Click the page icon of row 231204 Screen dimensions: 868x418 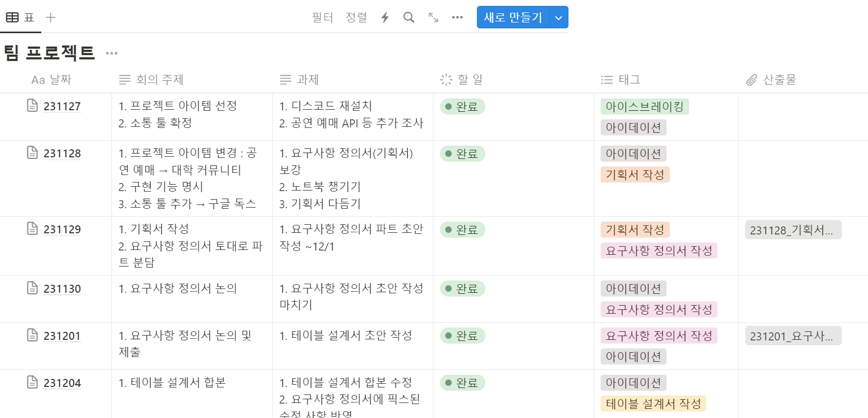(x=33, y=382)
